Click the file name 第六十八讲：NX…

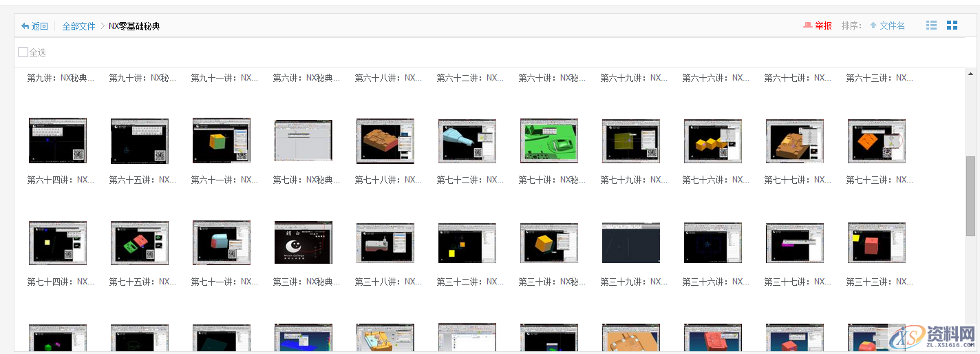click(x=389, y=78)
